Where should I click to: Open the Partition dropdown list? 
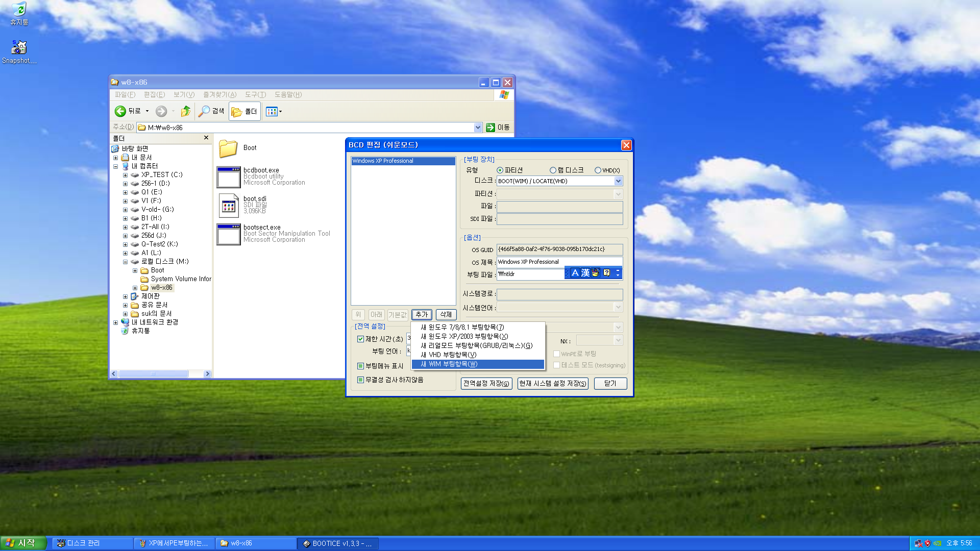618,194
